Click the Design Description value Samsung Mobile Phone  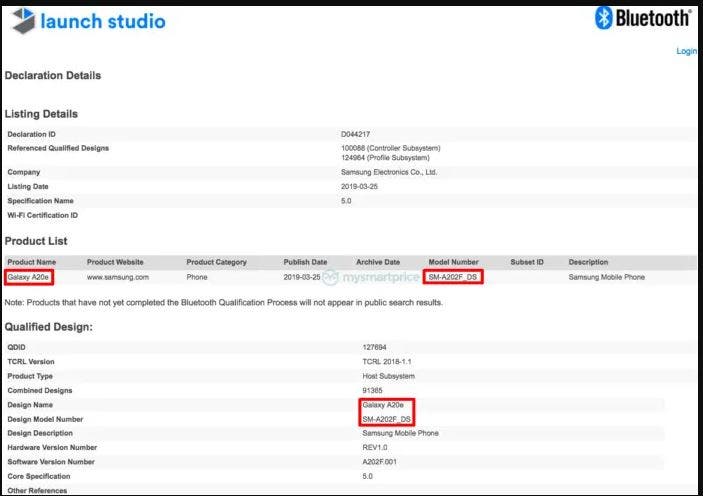point(400,433)
